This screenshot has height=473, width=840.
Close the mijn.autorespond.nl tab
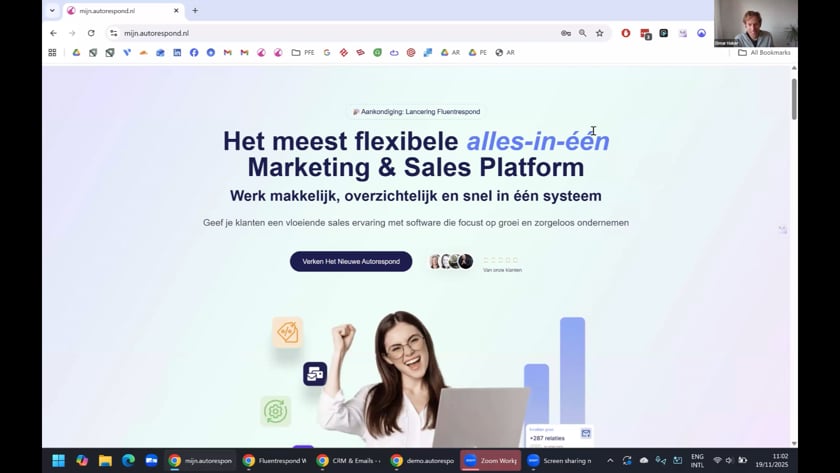pyautogui.click(x=176, y=11)
